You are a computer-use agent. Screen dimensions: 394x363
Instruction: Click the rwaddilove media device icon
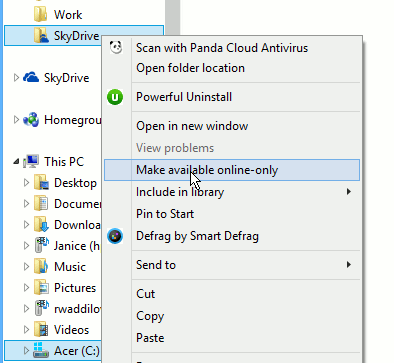(x=41, y=309)
